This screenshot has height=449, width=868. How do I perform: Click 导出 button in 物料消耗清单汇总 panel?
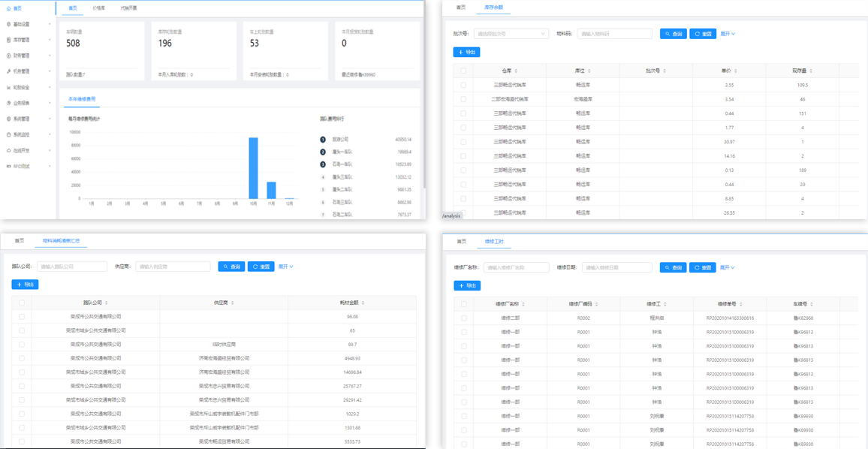(25, 285)
